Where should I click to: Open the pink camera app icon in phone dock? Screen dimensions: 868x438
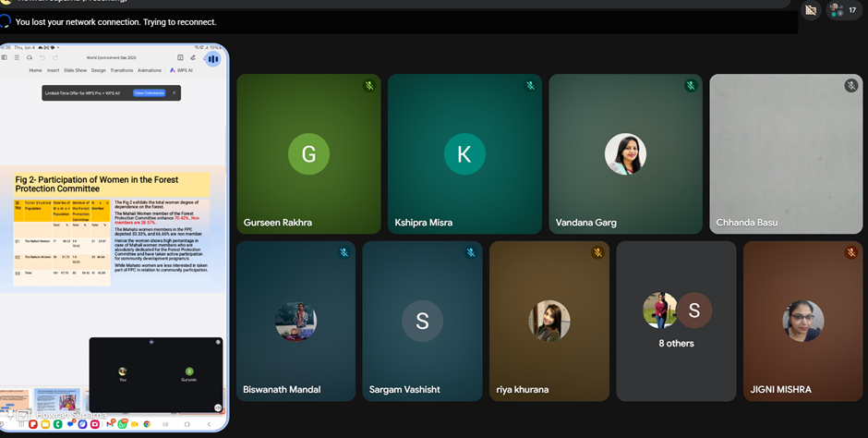(x=95, y=424)
